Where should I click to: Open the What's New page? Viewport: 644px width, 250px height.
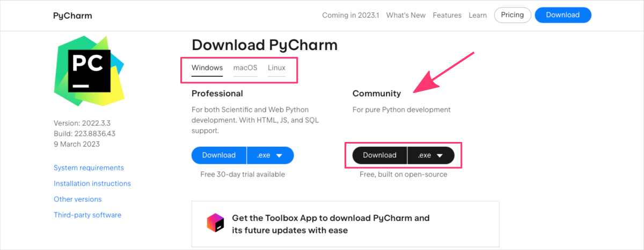click(x=406, y=15)
